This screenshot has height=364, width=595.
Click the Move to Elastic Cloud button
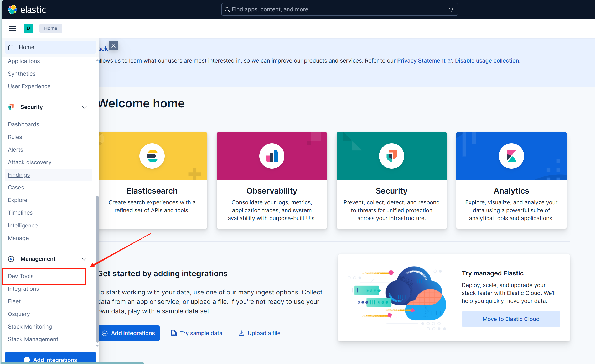(511, 319)
